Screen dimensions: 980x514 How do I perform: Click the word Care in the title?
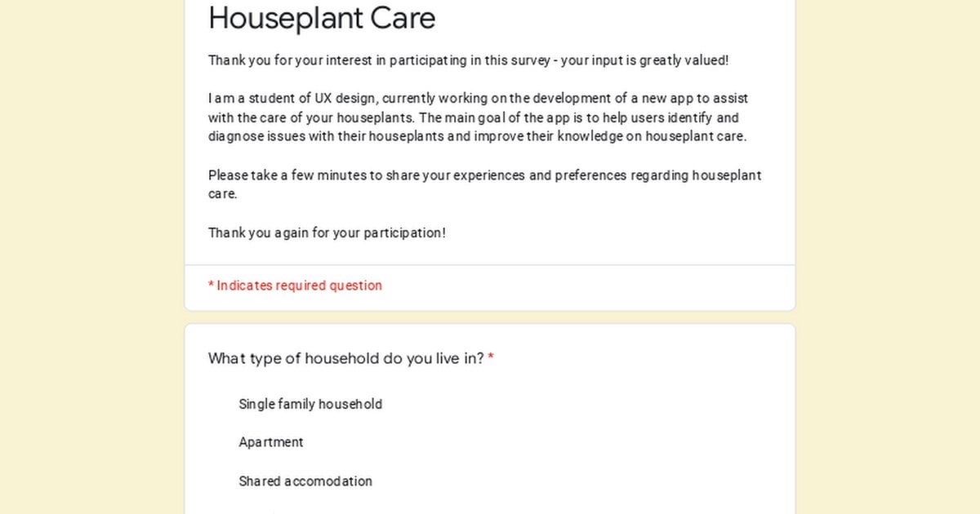pos(402,18)
